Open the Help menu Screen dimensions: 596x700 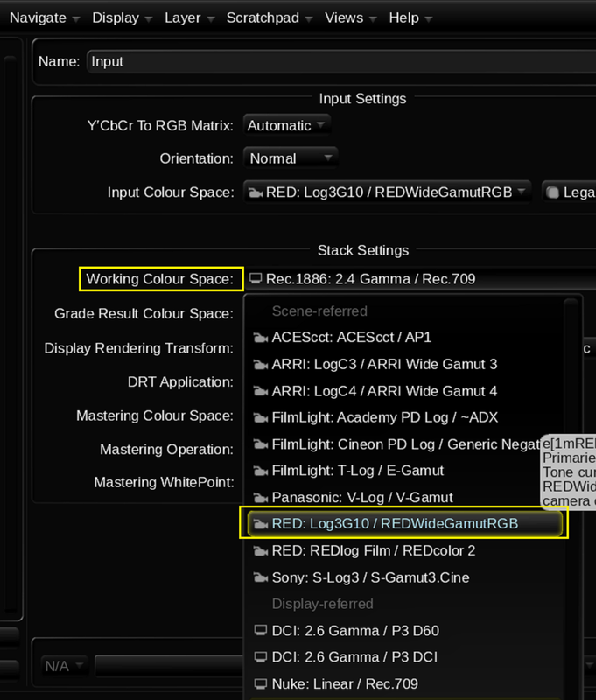pos(410,17)
